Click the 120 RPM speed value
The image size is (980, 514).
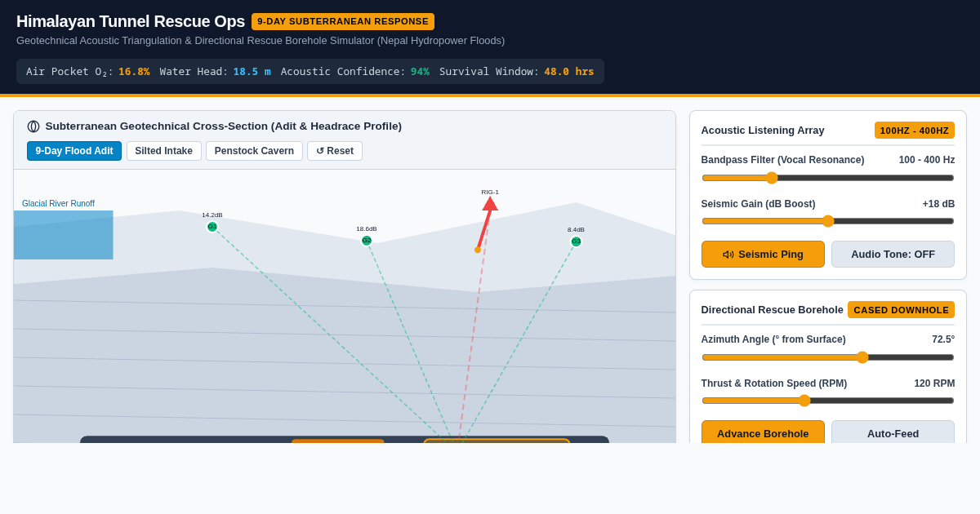(x=934, y=383)
